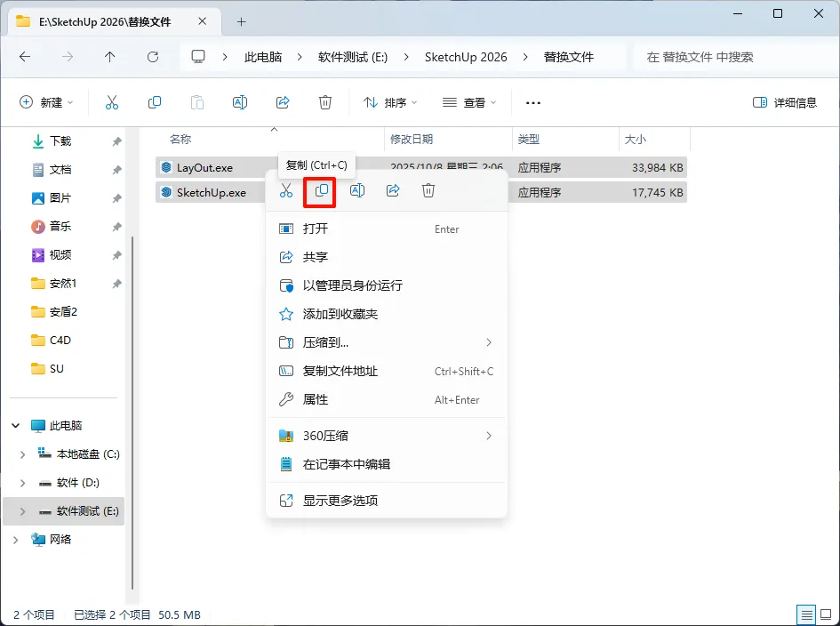Click 此电脑 in the address breadcrumb

(x=263, y=57)
